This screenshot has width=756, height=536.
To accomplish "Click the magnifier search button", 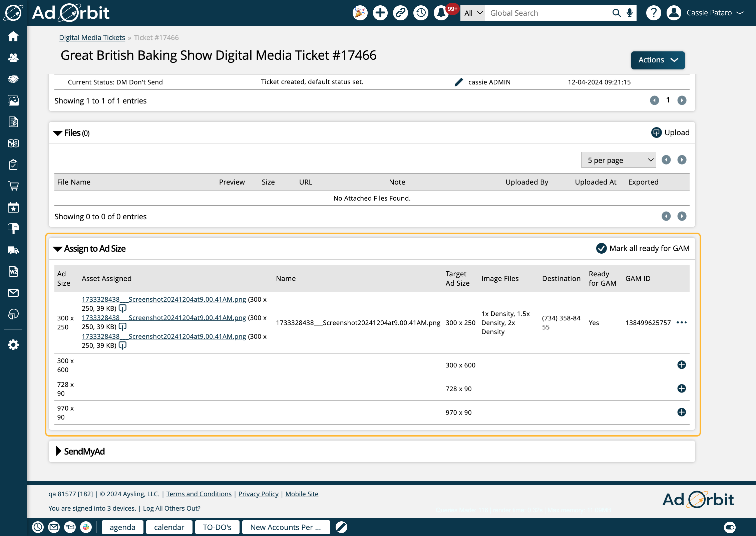I will [617, 13].
